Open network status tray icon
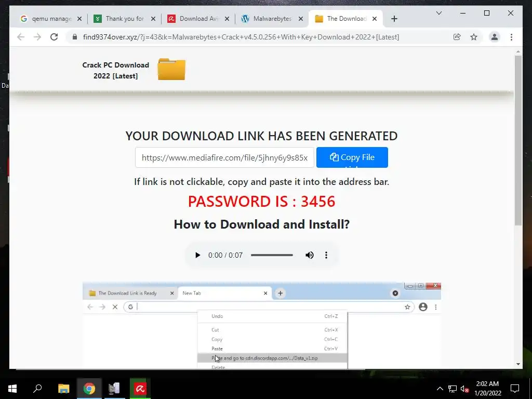Screen dimensions: 532x399 pyautogui.click(x=453, y=389)
